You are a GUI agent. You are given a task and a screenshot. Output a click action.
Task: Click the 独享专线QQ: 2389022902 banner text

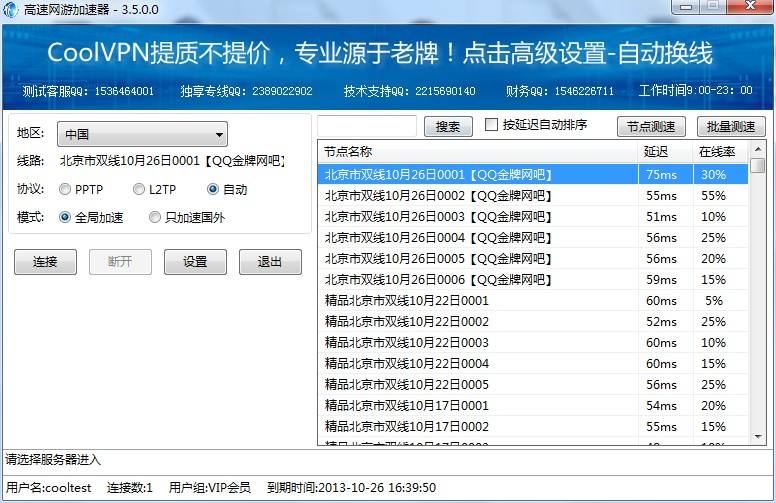pyautogui.click(x=246, y=91)
